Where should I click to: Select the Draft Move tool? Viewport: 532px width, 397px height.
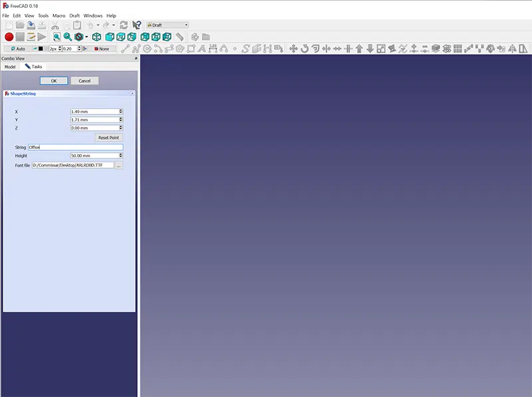click(x=293, y=49)
